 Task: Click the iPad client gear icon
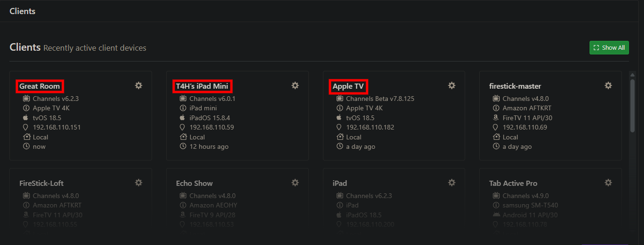[x=452, y=183]
